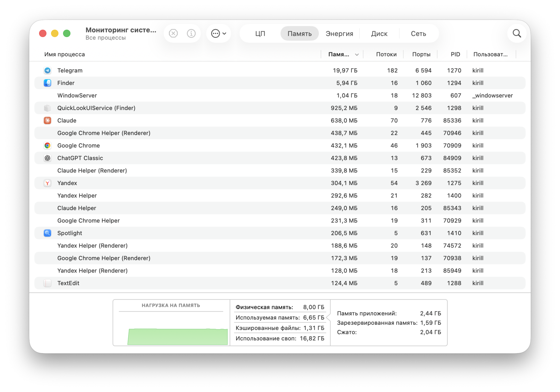Click the Spotlight app icon
The image size is (560, 392).
point(47,233)
